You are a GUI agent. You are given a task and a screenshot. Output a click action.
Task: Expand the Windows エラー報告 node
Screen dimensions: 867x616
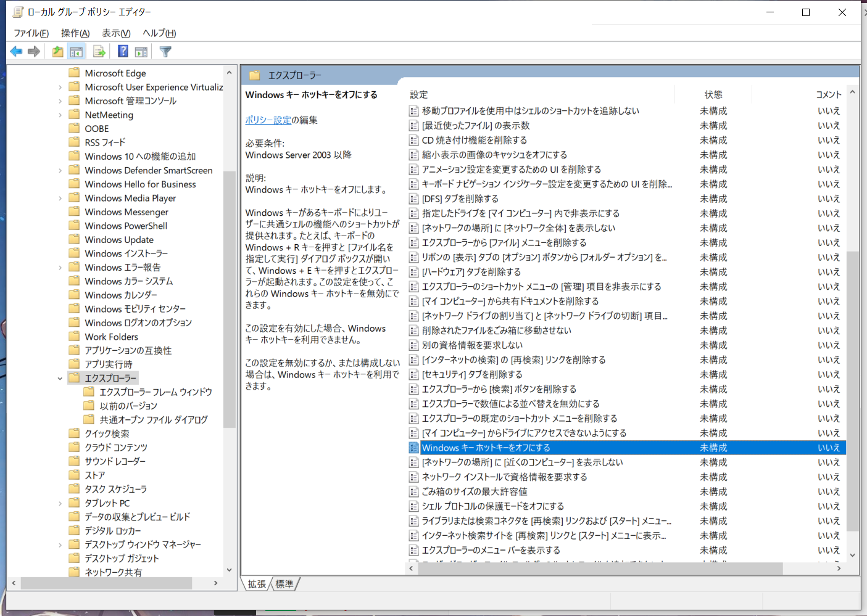[x=60, y=268]
